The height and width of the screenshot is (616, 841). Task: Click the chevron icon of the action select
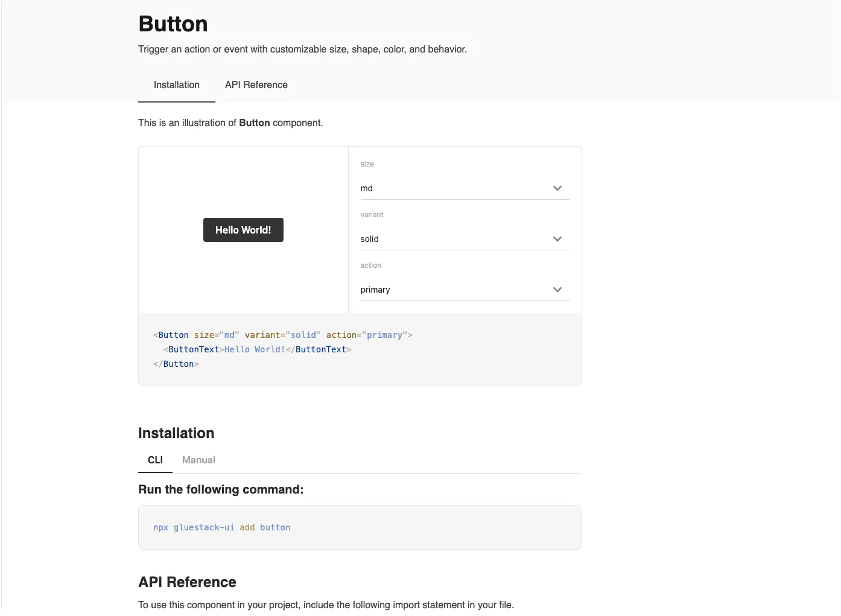point(557,290)
